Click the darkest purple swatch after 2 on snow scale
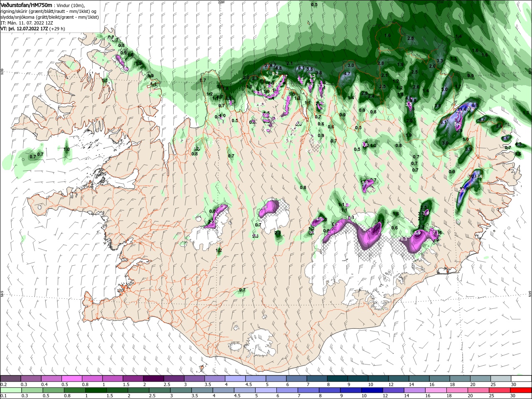This screenshot has width=532, height=399. (x=154, y=379)
